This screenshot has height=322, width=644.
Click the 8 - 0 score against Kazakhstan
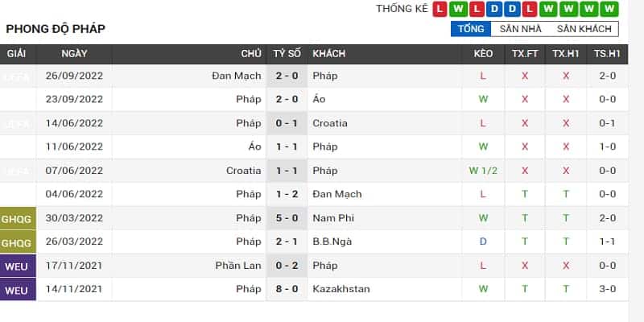(286, 289)
